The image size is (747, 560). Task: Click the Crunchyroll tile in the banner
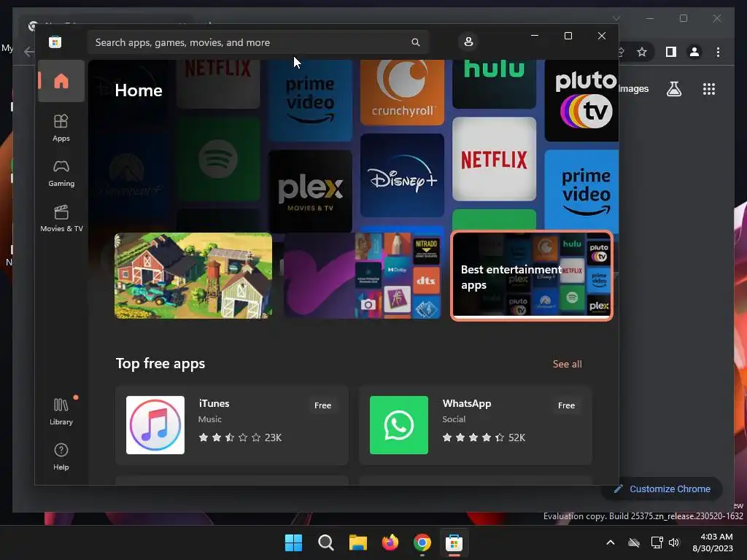[x=403, y=93]
